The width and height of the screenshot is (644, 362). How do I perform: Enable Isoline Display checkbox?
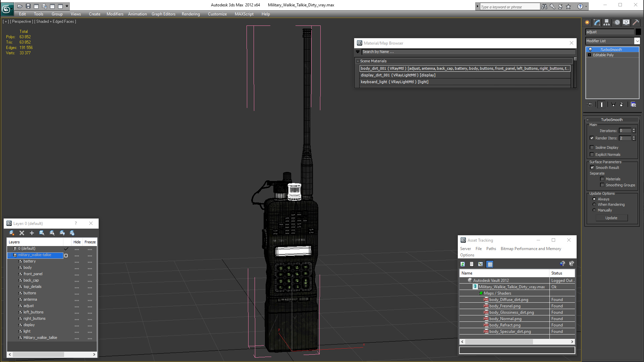point(592,147)
